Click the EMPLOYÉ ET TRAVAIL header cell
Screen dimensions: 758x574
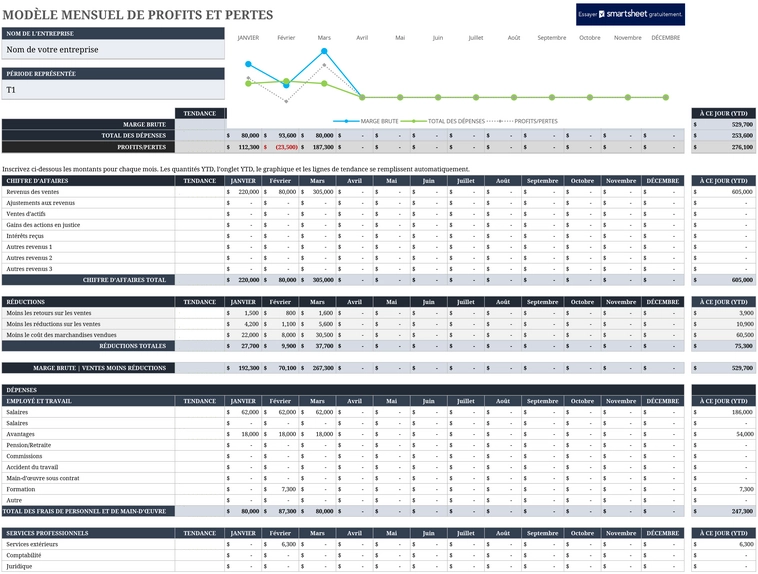pyautogui.click(x=88, y=401)
